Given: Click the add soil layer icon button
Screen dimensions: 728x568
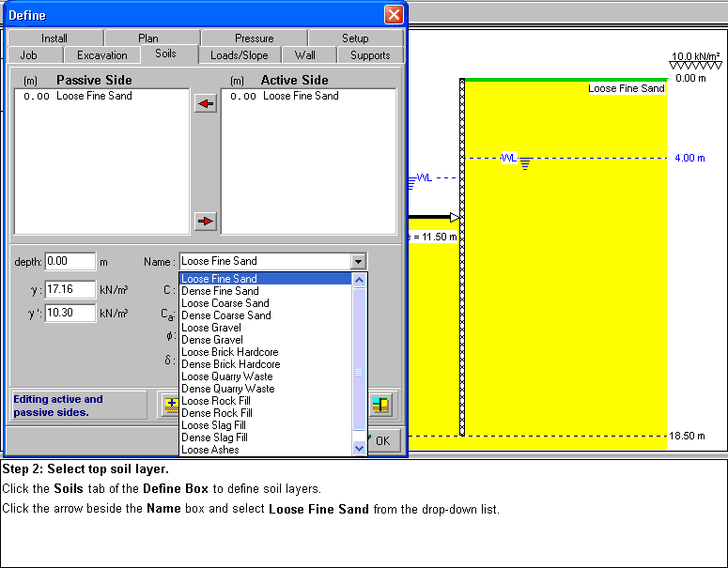Looking at the screenshot, I should click(169, 405).
